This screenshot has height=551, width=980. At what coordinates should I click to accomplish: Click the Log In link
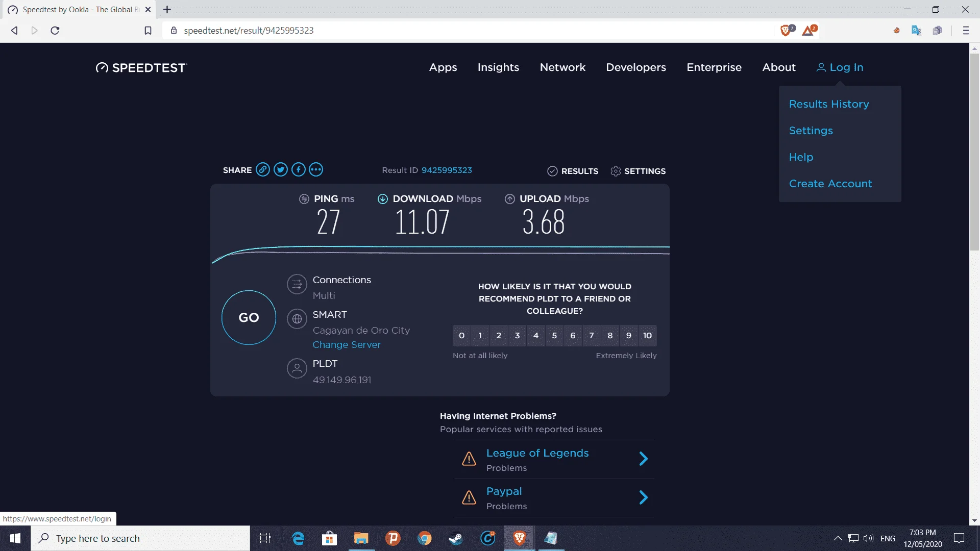coord(840,67)
